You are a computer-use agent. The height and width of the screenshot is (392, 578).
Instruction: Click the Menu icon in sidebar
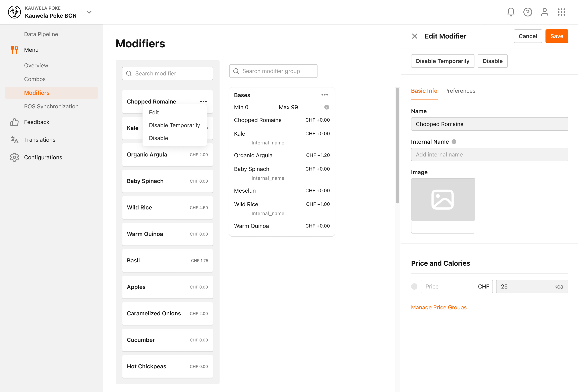point(14,49)
